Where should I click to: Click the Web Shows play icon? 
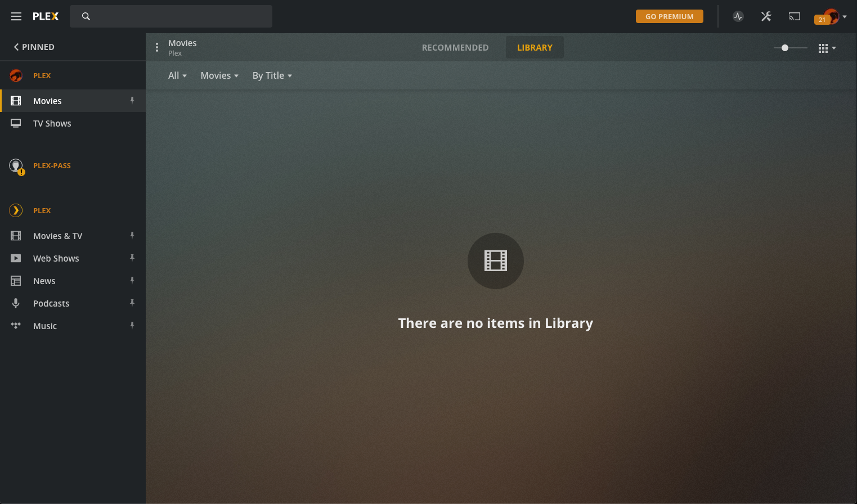point(16,258)
